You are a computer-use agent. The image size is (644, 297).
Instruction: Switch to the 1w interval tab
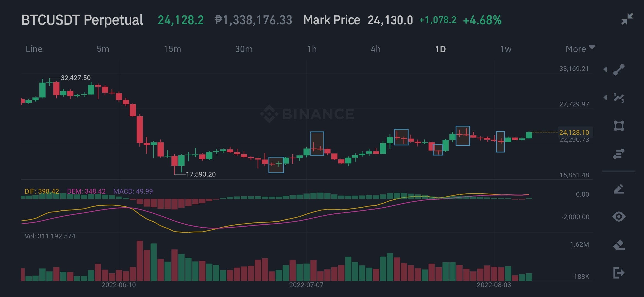click(x=506, y=49)
